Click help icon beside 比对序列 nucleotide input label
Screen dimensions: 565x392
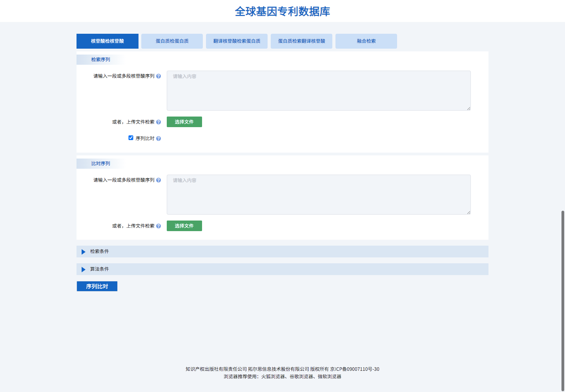[159, 180]
